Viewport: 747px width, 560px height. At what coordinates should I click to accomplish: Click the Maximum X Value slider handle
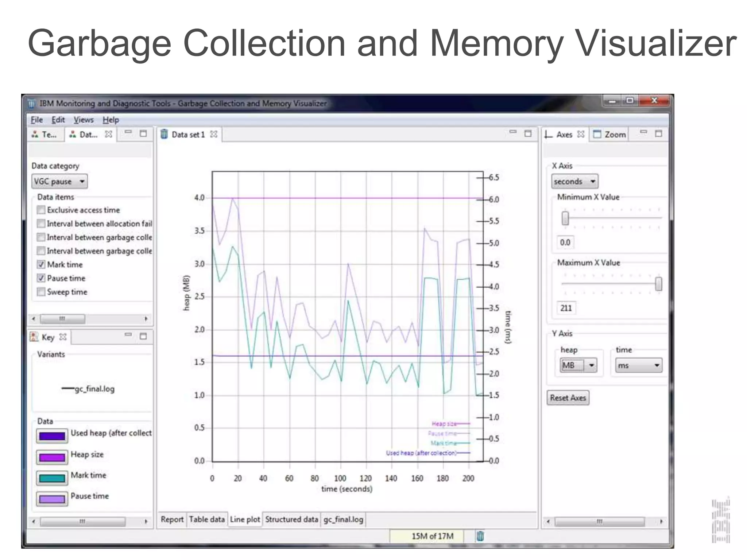click(x=658, y=284)
